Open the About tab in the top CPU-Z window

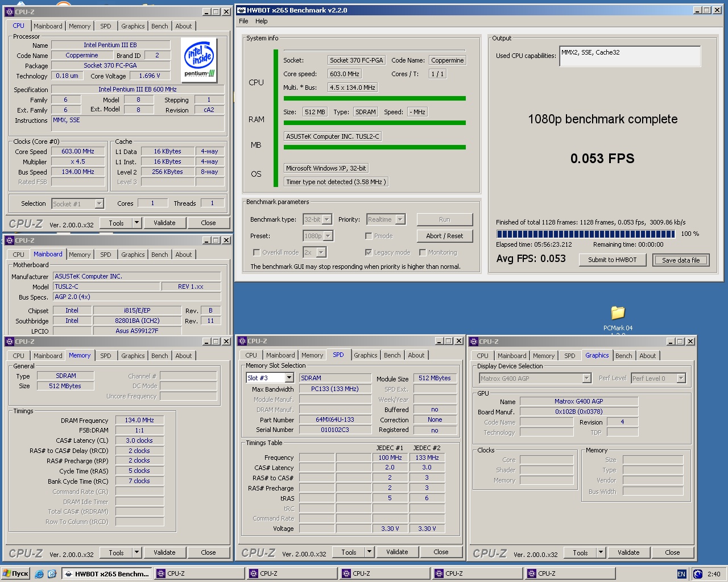pos(184,26)
